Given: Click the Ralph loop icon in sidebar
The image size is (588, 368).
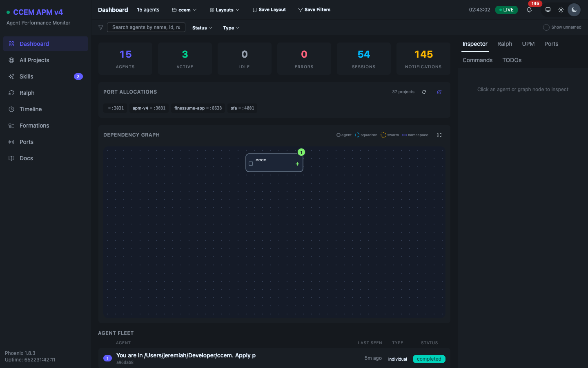Looking at the screenshot, I should pos(11,93).
